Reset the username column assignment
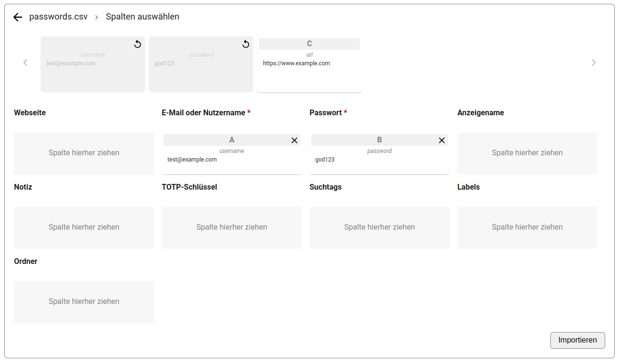The width and height of the screenshot is (619, 364). tap(137, 44)
